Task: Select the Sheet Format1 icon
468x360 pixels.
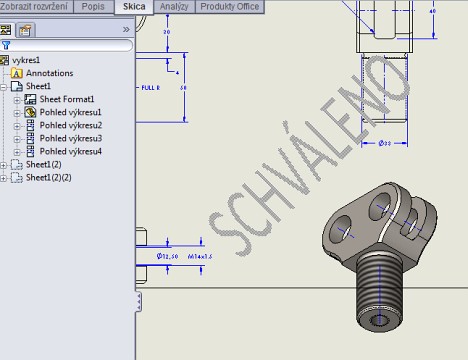Action: pyautogui.click(x=30, y=99)
